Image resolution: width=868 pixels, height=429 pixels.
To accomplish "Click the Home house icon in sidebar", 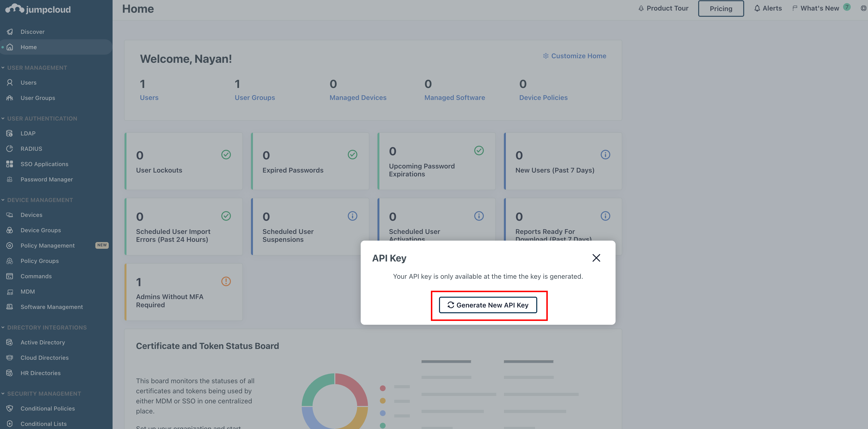I will 10,47.
